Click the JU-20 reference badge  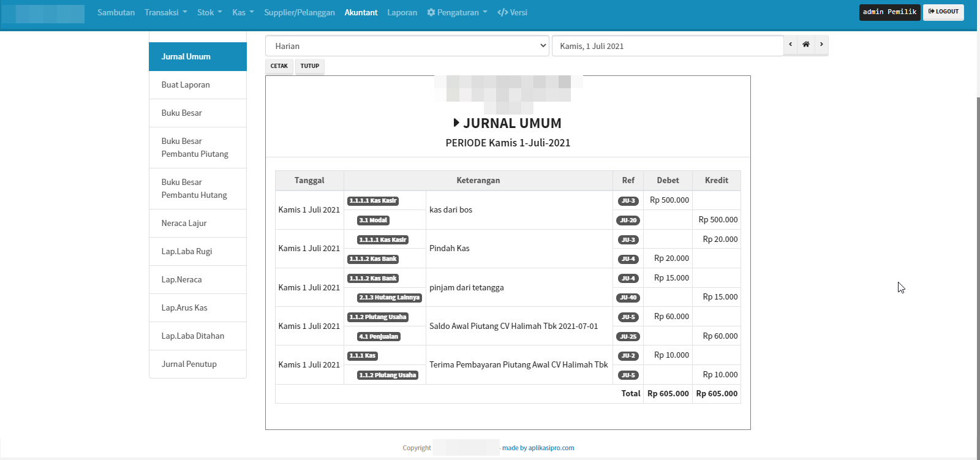(628, 221)
